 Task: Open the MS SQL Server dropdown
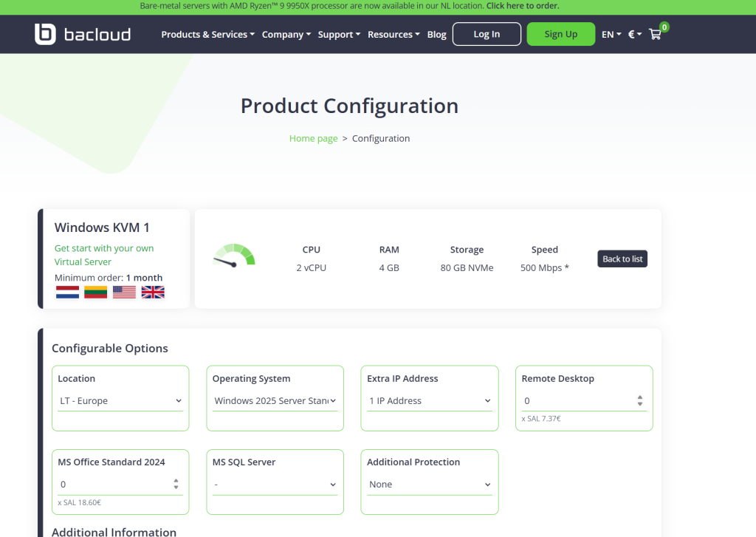275,485
